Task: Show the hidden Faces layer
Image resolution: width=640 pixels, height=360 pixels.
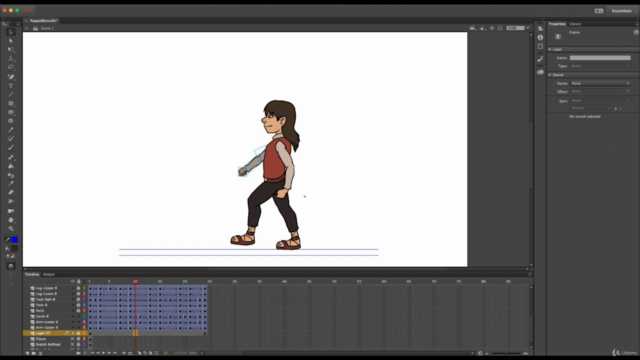Action: click(73, 339)
